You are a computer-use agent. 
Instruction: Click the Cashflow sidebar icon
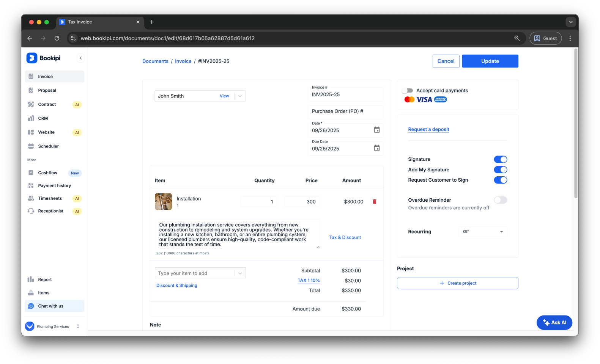click(31, 173)
